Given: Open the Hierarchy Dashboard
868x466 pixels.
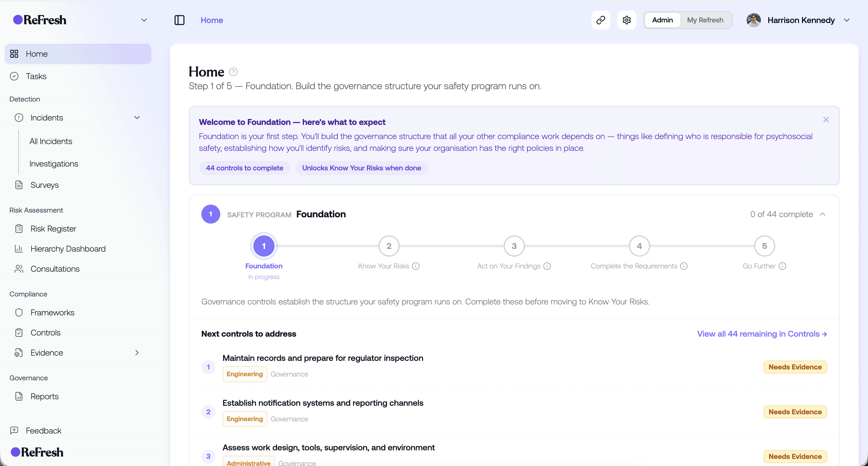Looking at the screenshot, I should click(x=68, y=249).
